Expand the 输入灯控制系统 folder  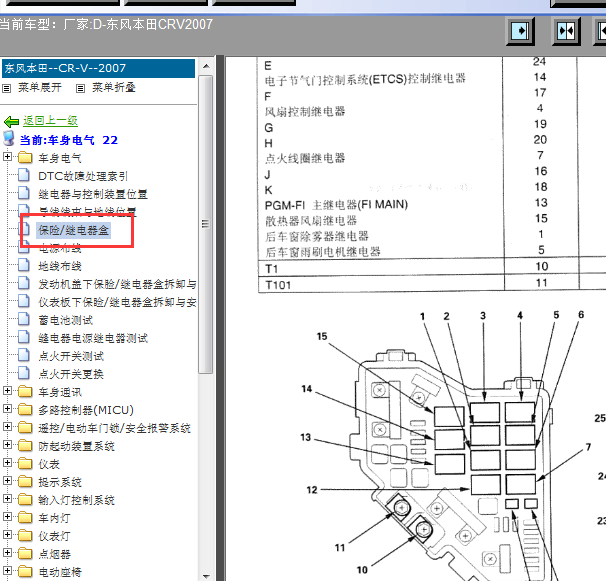[x=7, y=499]
